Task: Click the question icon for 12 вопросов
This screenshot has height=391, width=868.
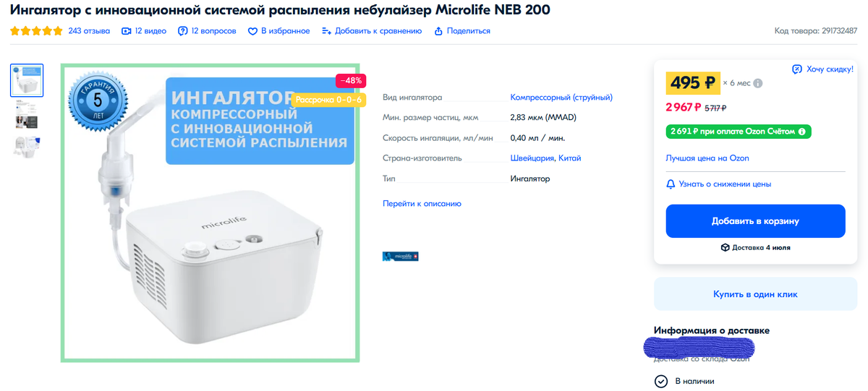Action: tap(183, 31)
